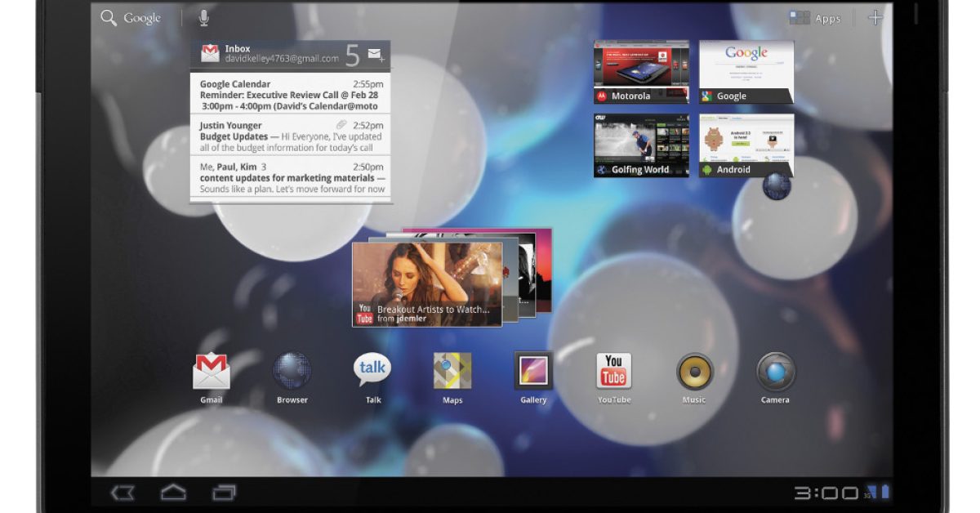Launch the Maps app
The width and height of the screenshot is (980, 513).
(x=452, y=372)
